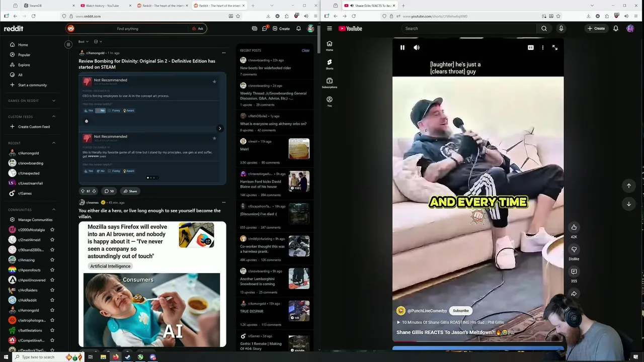Open TRUE DESPAIR post thumbnail

pos(299,311)
